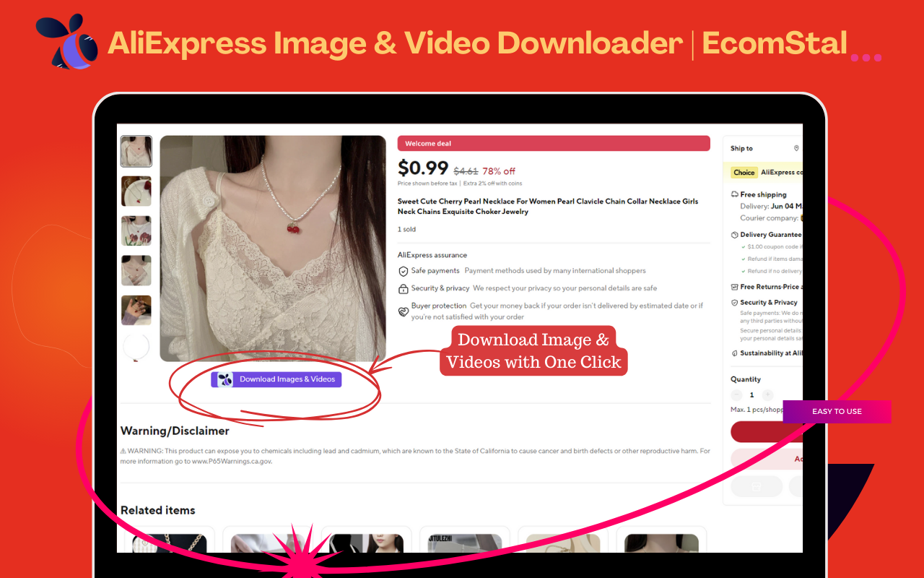Select the fifth product thumbnail
Screen dimensions: 924x578
pyautogui.click(x=136, y=310)
